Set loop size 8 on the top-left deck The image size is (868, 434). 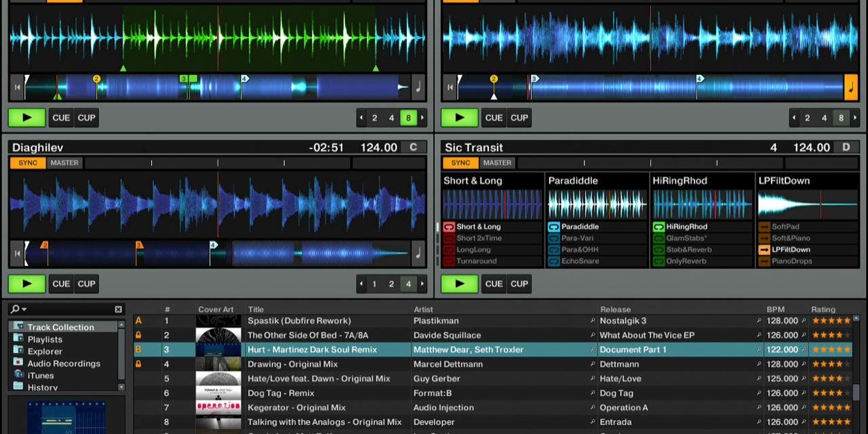[408, 118]
